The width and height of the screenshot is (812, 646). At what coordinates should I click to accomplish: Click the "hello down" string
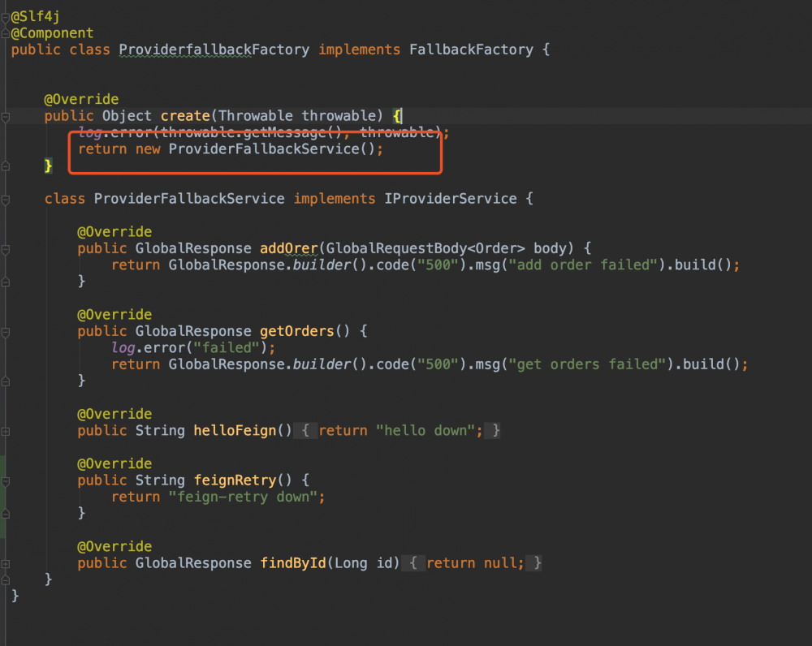point(425,431)
